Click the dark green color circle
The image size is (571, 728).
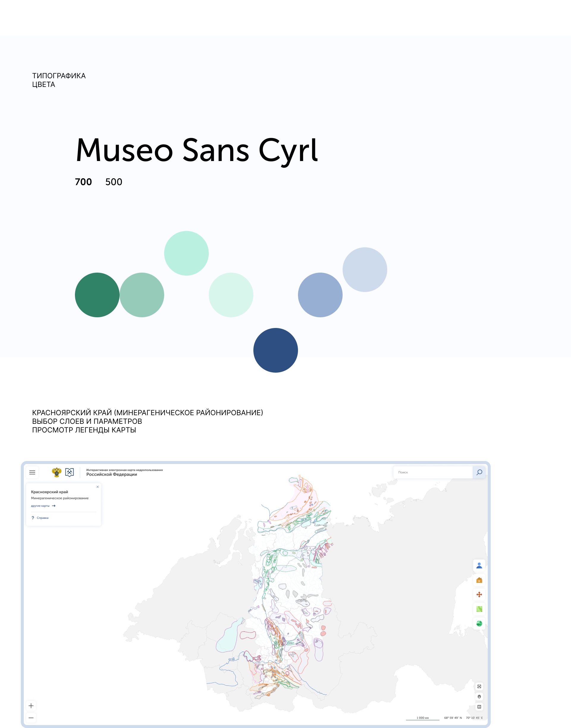point(97,295)
